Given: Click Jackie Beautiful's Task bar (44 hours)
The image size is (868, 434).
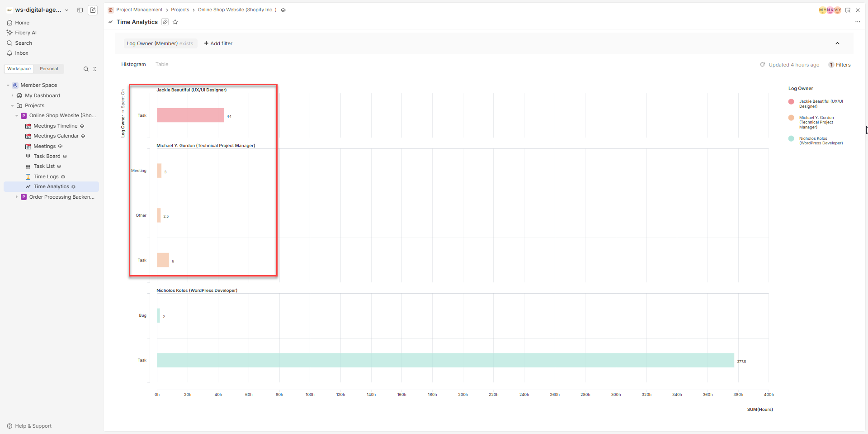Looking at the screenshot, I should point(190,115).
